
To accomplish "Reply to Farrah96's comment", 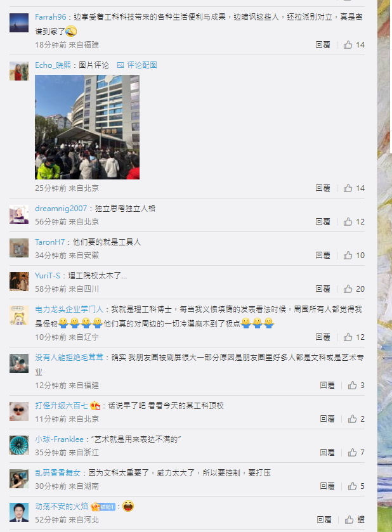I will [x=323, y=45].
